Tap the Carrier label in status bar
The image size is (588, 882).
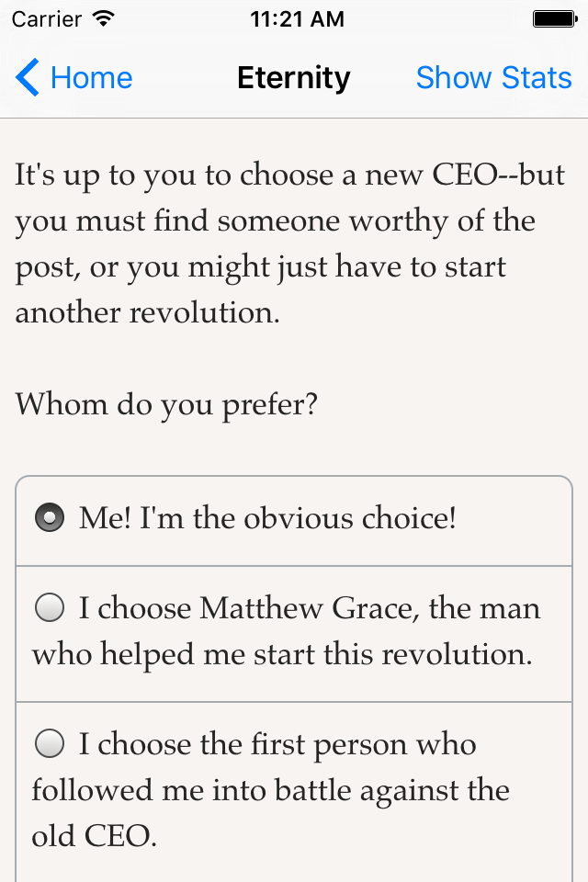point(48,18)
